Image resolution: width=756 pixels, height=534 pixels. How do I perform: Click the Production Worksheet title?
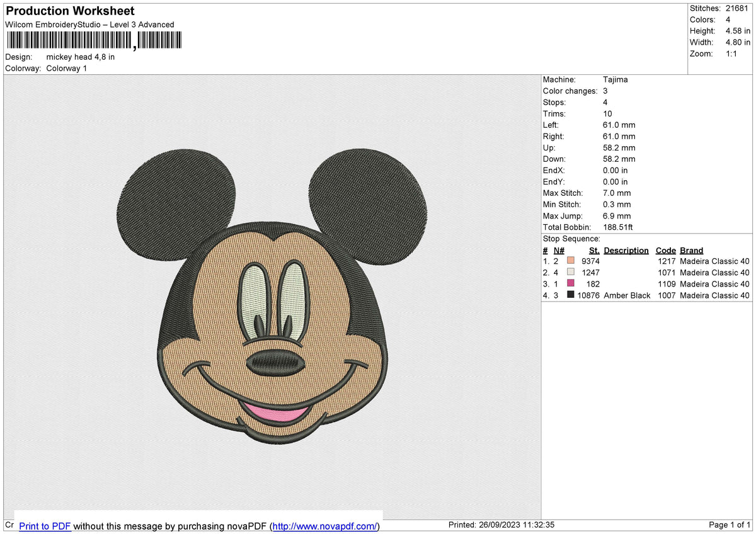click(x=70, y=11)
